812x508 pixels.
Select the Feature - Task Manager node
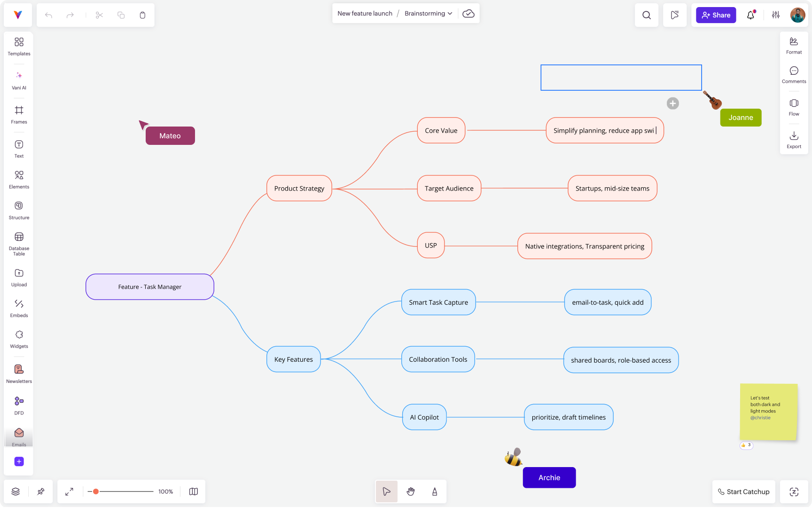149,286
